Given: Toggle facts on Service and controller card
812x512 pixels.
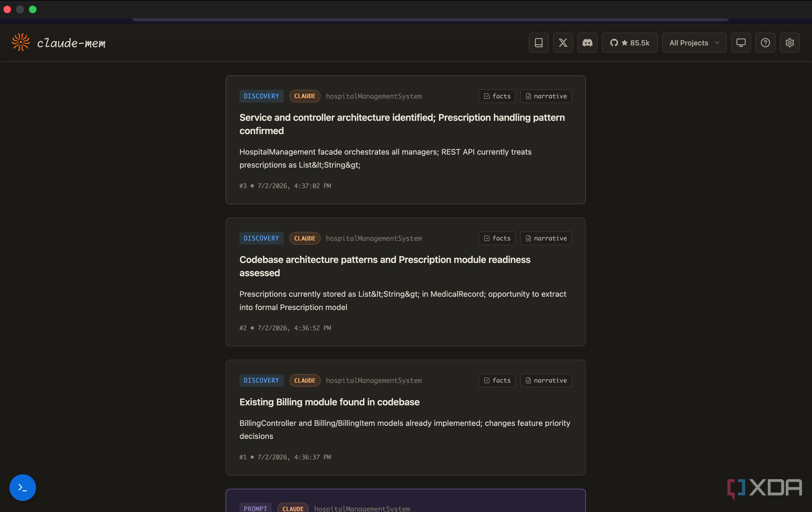Looking at the screenshot, I should coord(497,96).
